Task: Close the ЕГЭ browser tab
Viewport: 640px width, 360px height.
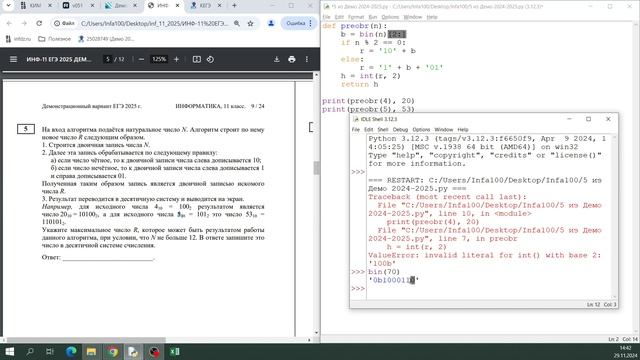Action: [x=220, y=6]
